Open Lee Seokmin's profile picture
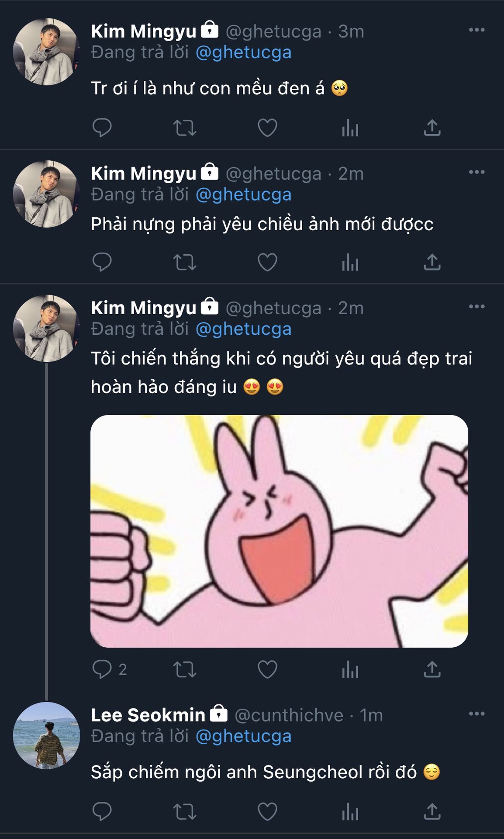Image resolution: width=504 pixels, height=839 pixels. pyautogui.click(x=46, y=735)
